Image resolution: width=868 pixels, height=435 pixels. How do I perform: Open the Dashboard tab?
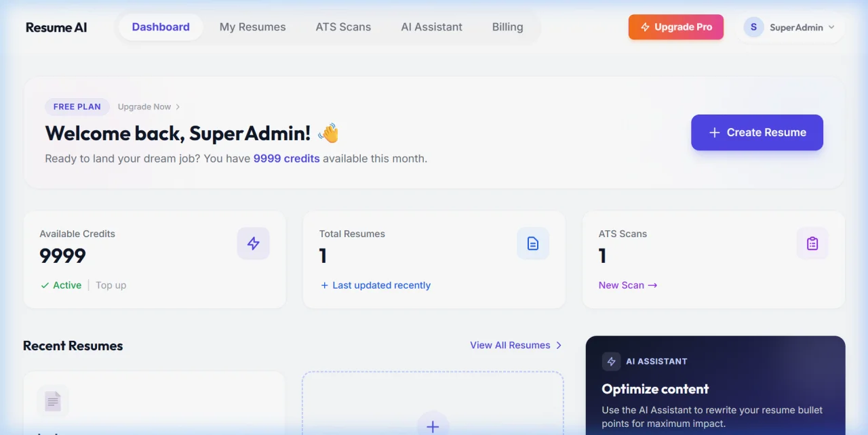(x=161, y=27)
